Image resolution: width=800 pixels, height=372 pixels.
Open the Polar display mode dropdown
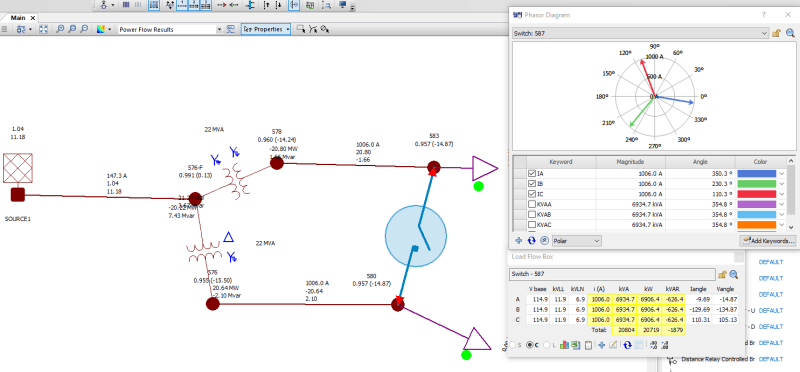[x=597, y=240]
